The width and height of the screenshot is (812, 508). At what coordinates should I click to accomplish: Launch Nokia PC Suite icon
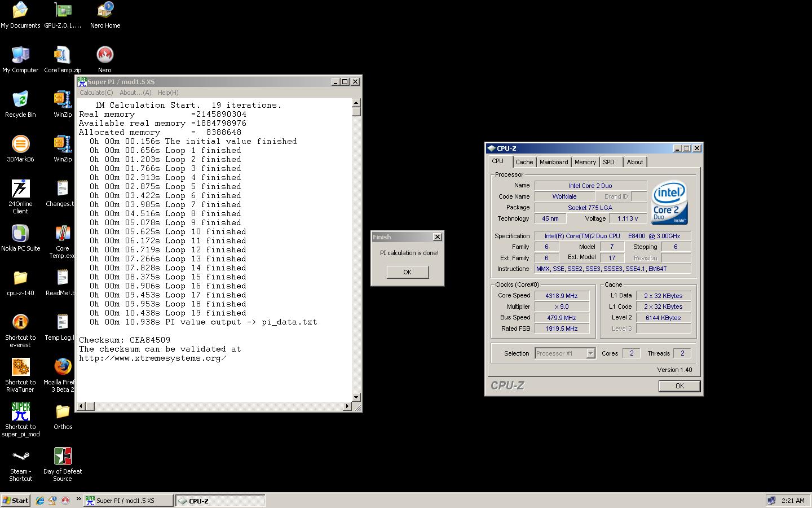click(x=20, y=238)
